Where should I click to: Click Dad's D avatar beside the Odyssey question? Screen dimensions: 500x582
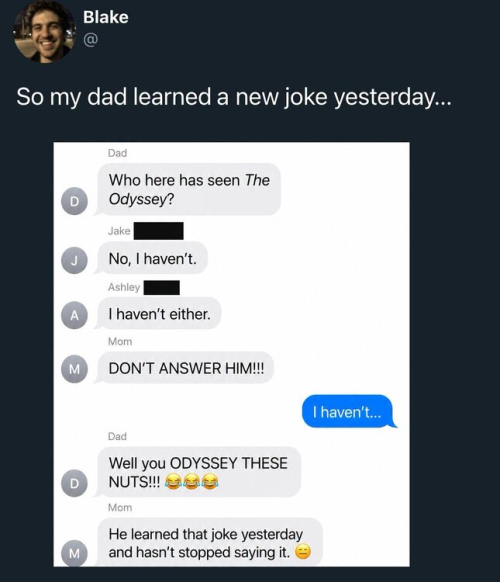[75, 202]
